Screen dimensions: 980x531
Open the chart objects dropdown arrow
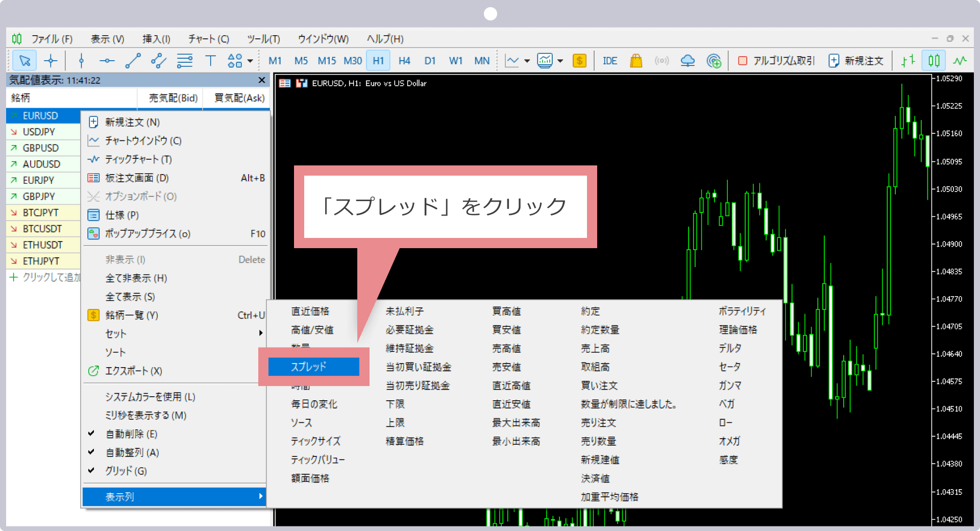[x=250, y=60]
